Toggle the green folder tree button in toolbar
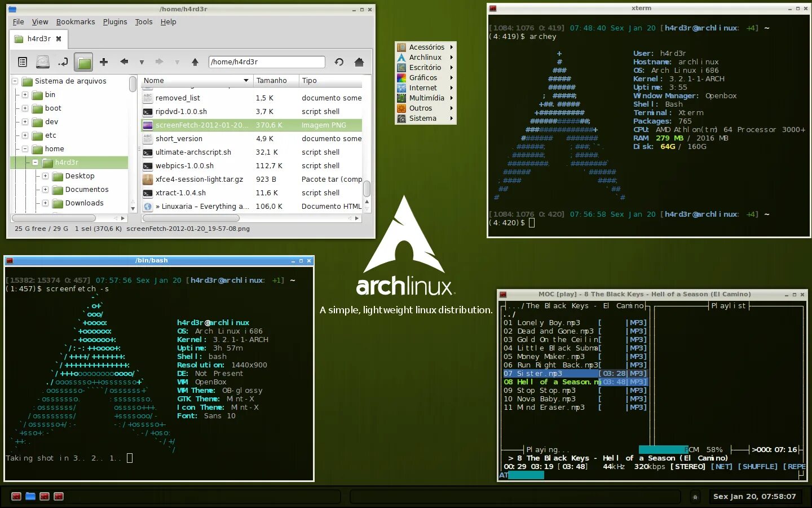812x508 pixels. 83,62
